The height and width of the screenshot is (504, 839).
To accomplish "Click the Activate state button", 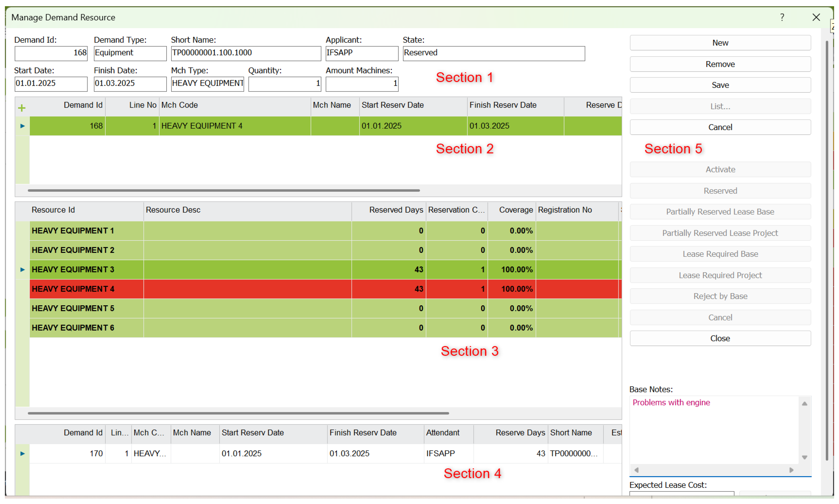I will tap(720, 170).
